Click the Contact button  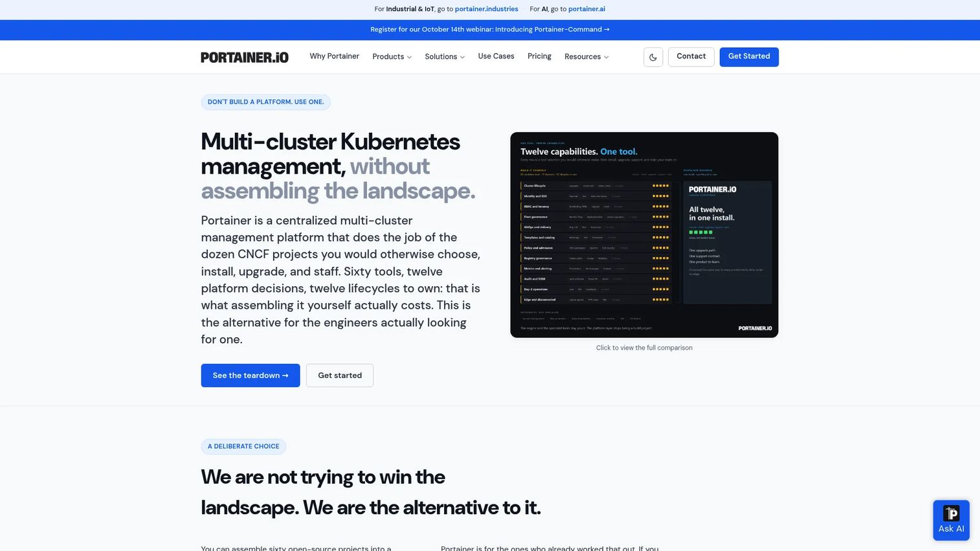point(691,57)
